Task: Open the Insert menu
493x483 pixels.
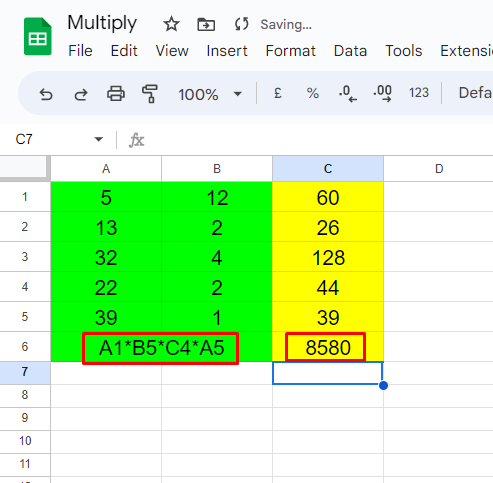Action: 227,51
